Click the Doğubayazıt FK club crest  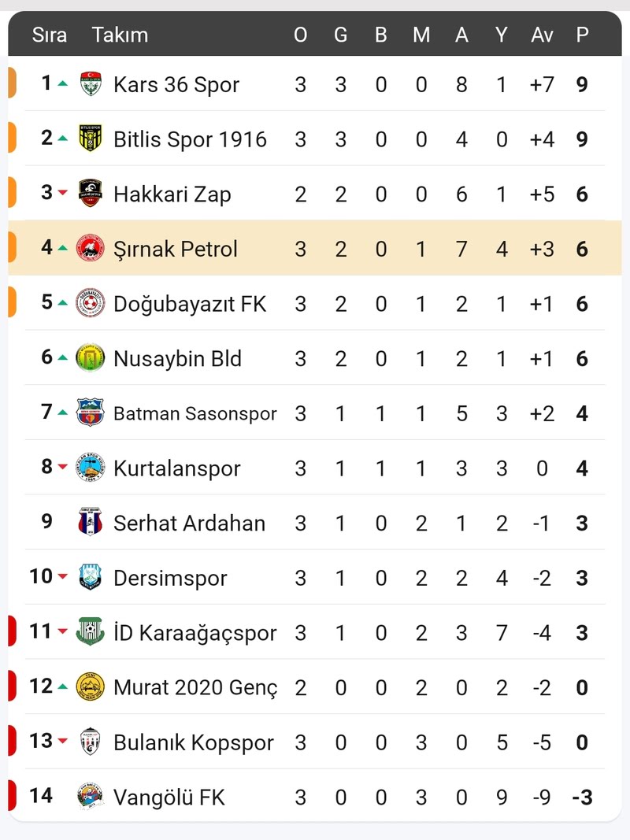point(91,304)
